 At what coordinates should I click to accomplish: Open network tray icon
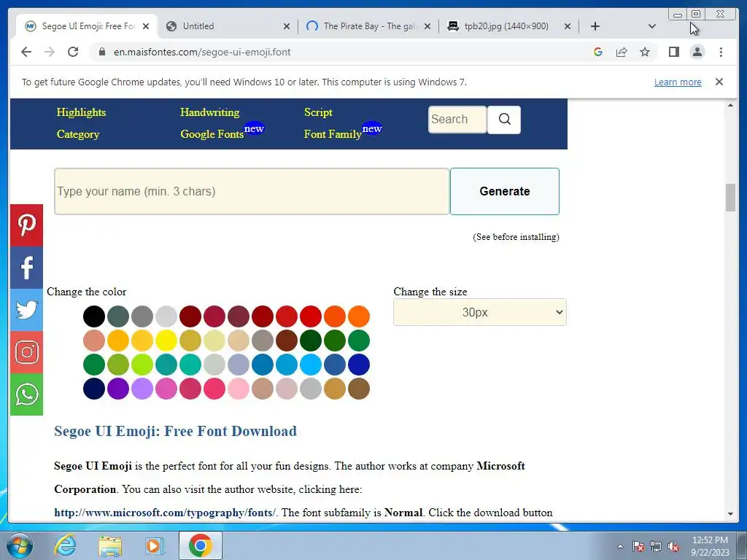click(x=656, y=546)
